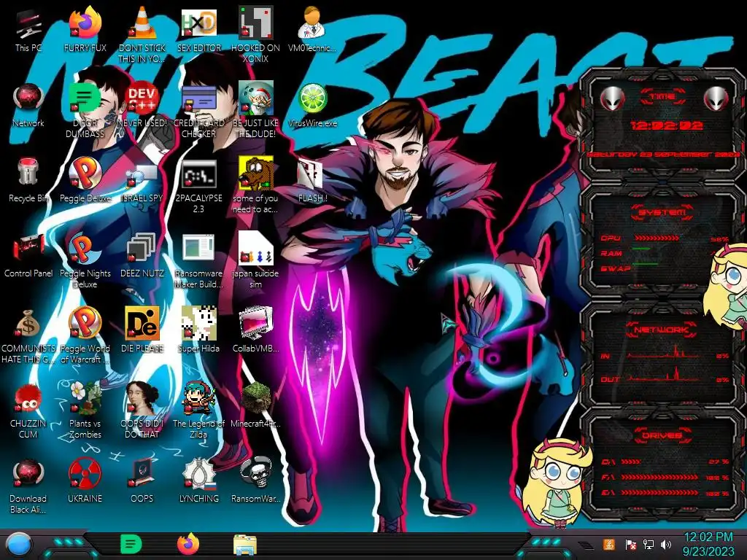Screen dimensions: 747x560
Task: Select the TIME widget header
Action: pyautogui.click(x=662, y=97)
